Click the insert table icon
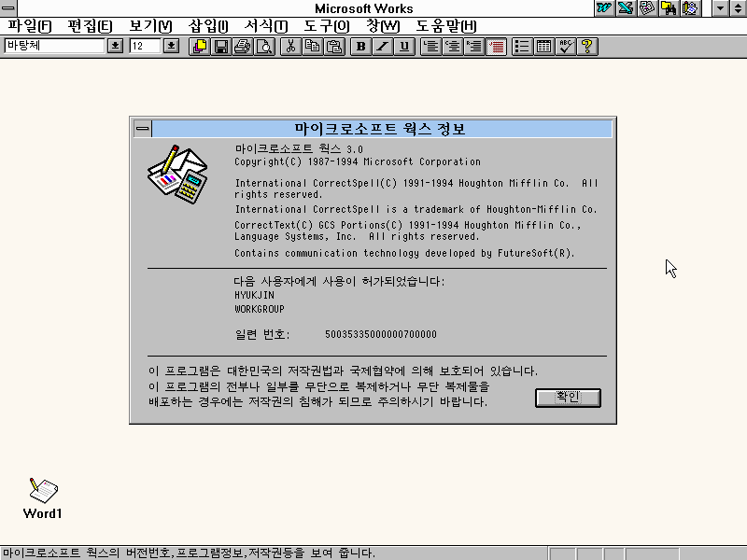This screenshot has height=560, width=747. (x=543, y=46)
